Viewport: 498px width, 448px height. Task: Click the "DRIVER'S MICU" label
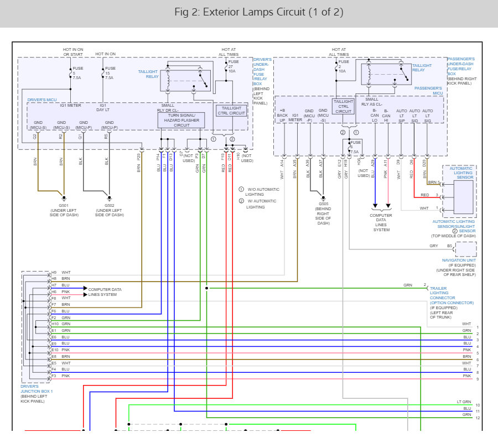[42, 100]
